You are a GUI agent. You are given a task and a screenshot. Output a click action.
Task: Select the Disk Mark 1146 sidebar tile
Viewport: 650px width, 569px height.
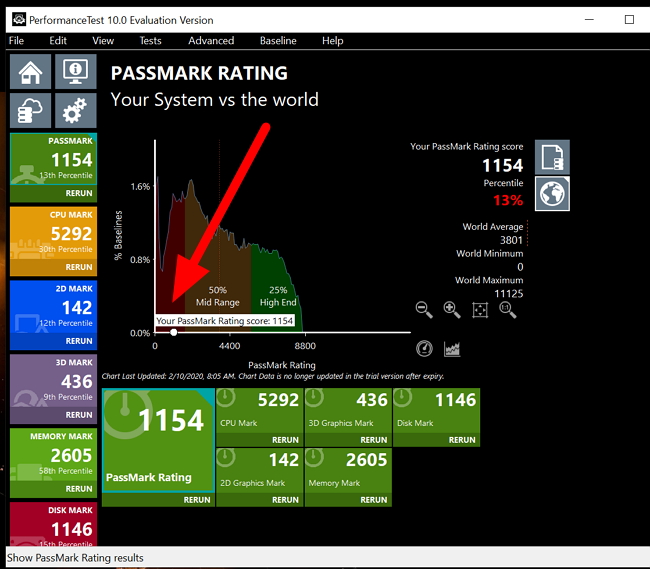point(53,524)
